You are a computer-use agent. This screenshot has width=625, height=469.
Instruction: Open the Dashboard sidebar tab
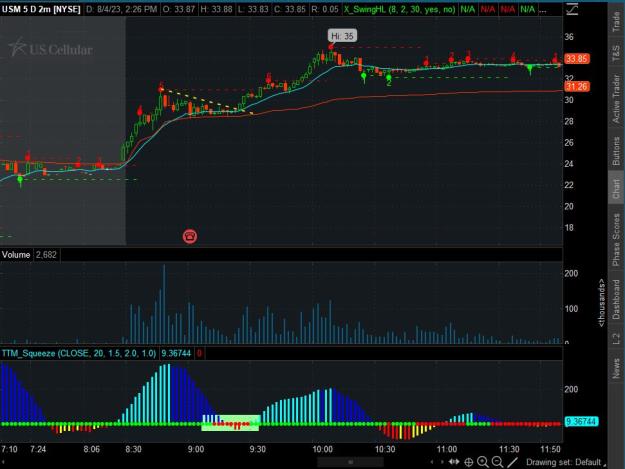click(616, 299)
